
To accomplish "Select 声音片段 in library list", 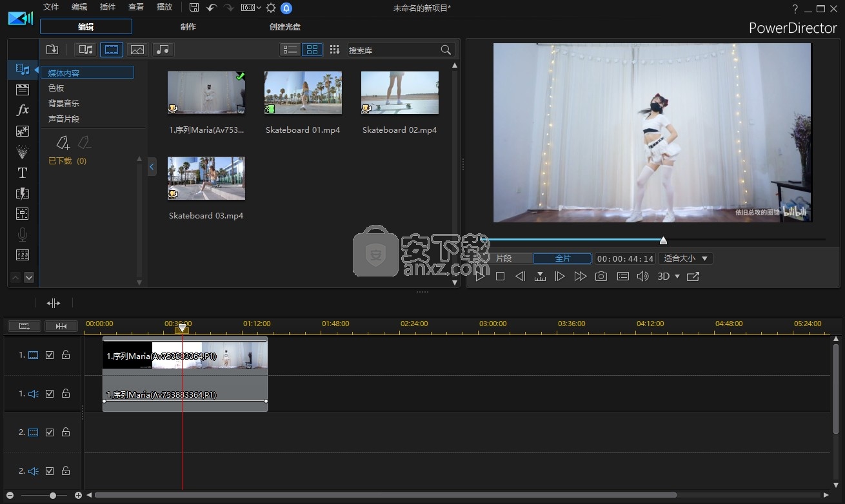I will 64,119.
